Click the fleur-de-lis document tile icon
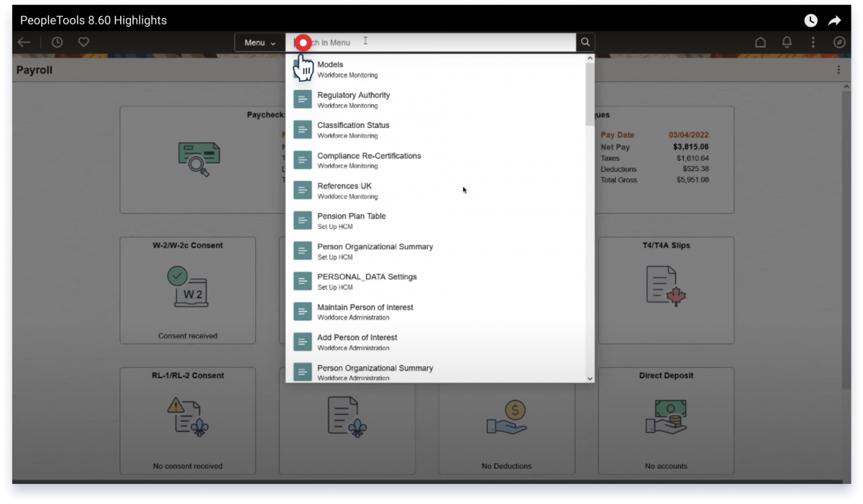This screenshot has width=863, height=504. click(347, 416)
